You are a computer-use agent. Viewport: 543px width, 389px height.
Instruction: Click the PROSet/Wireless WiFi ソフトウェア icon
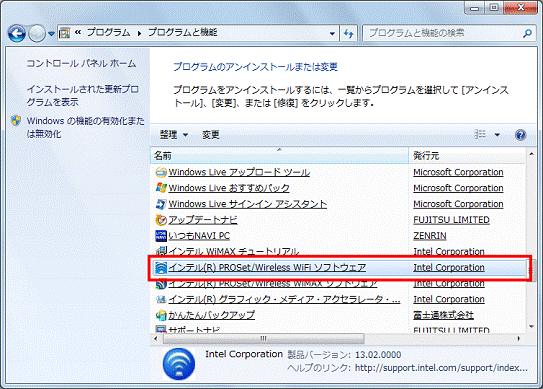161,268
